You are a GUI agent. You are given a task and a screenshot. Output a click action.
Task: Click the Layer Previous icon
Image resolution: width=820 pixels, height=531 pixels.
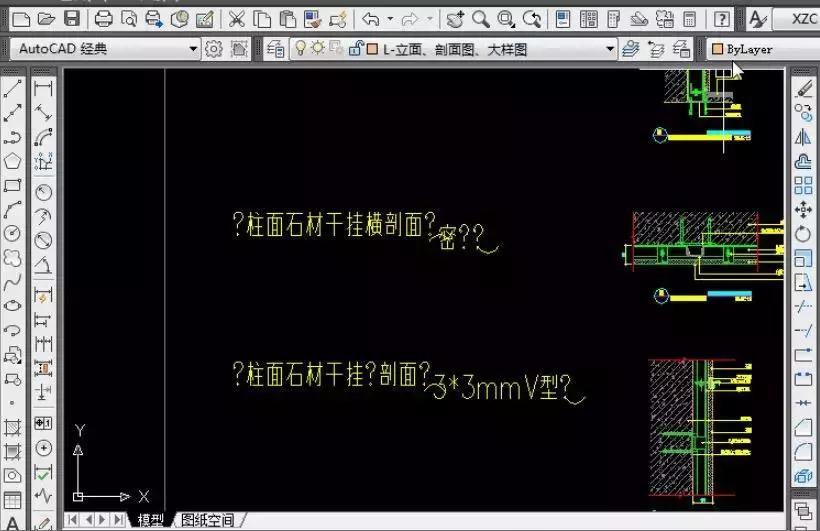656,50
